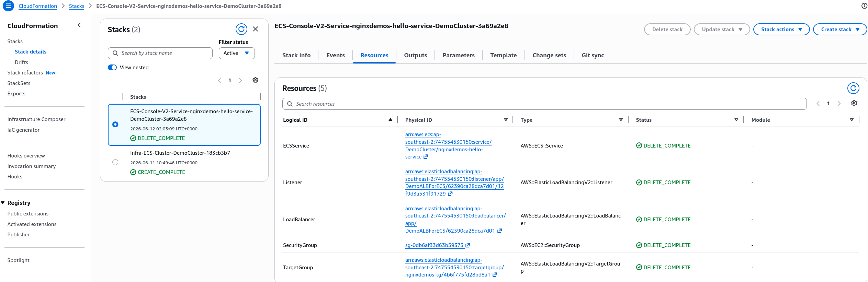Screen dimensions: 868x282
Task: Open Hooks overview
Action: 26,156
